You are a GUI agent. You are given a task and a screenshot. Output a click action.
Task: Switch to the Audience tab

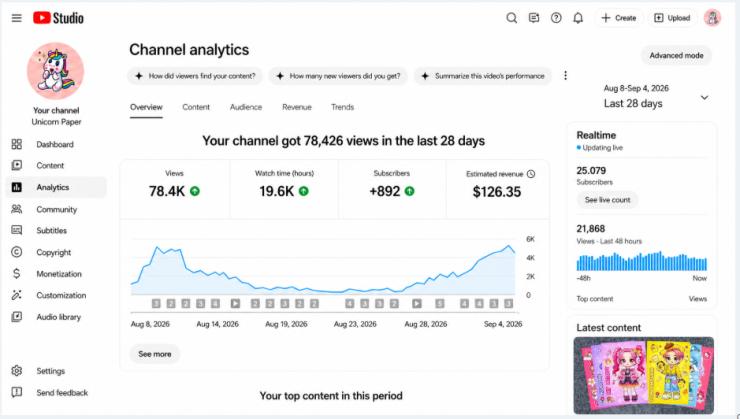click(246, 107)
